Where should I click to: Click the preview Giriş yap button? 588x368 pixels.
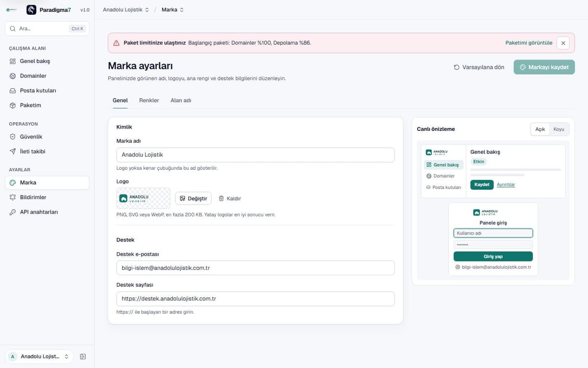[493, 257]
